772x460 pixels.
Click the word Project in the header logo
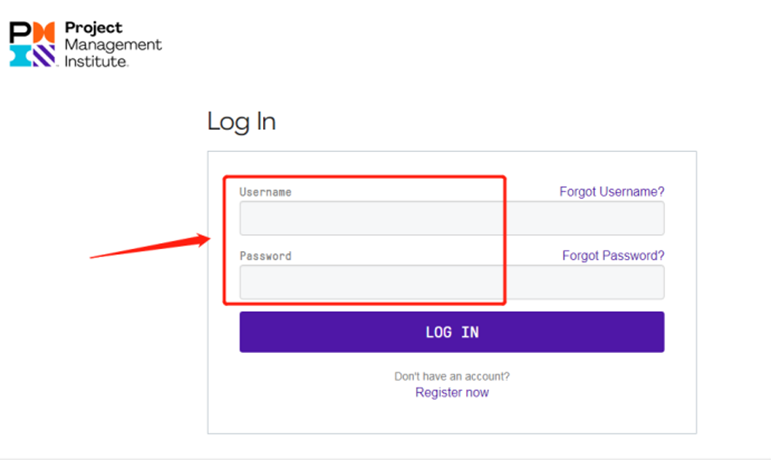tap(92, 28)
